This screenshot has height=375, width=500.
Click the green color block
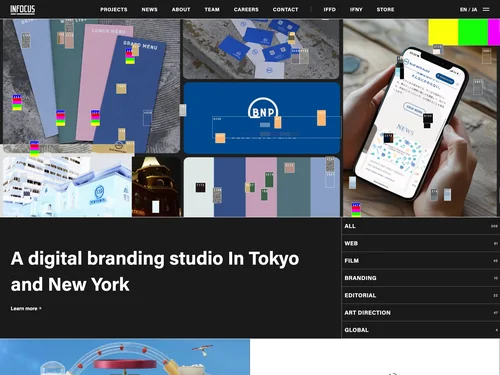click(473, 32)
